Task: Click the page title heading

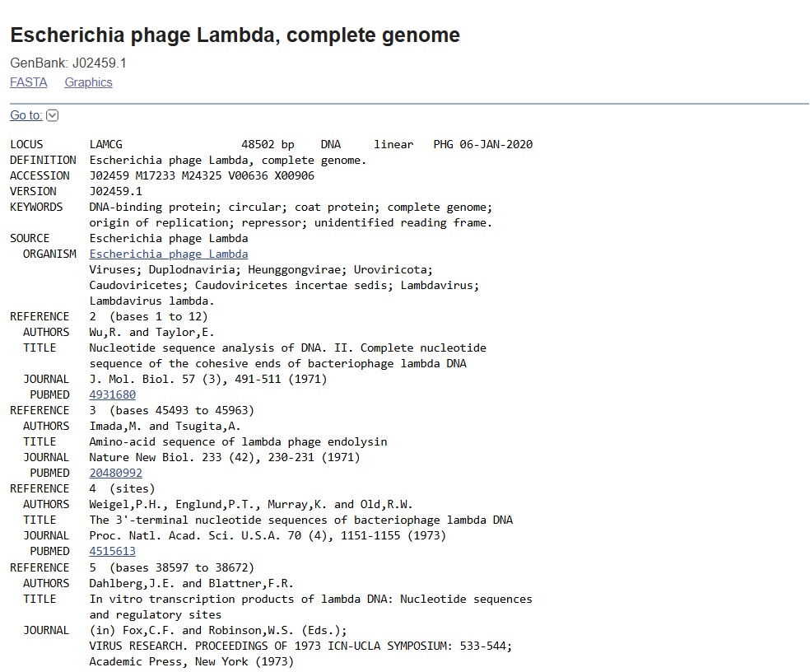Action: coord(235,35)
